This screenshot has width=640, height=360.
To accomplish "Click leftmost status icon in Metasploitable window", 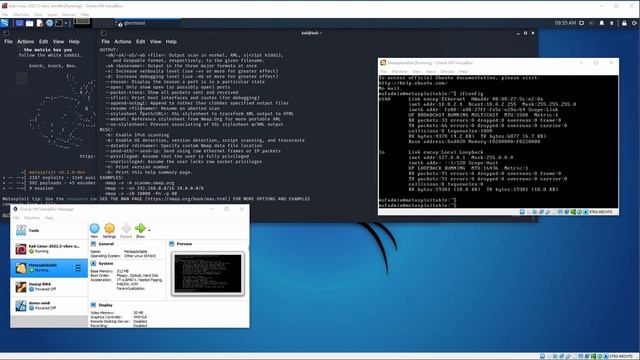I will [x=522, y=212].
